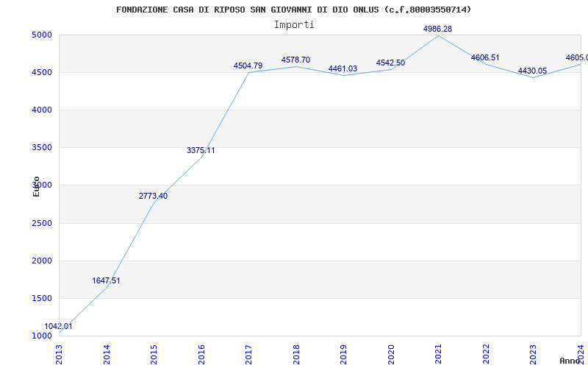This screenshot has width=588, height=368.
Task: Select the 4578.70 data label
Action: pyautogui.click(x=296, y=60)
